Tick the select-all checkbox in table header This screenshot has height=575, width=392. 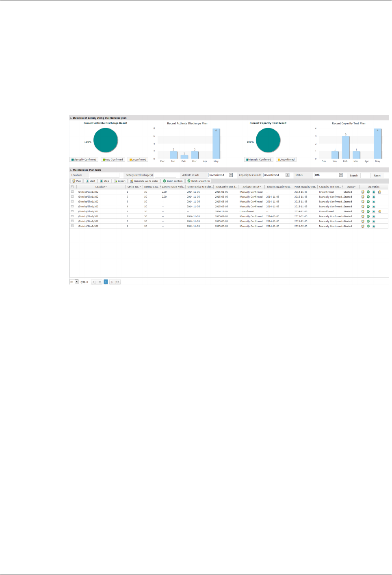72,187
